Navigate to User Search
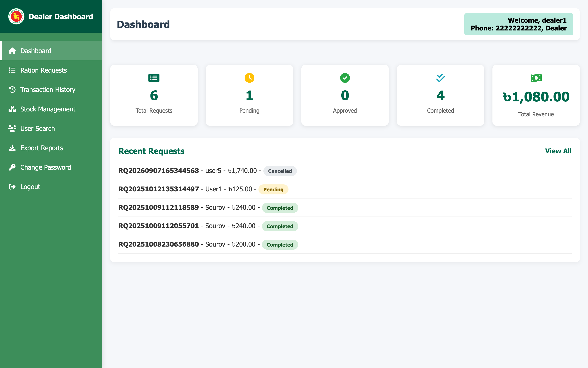This screenshot has height=368, width=588. [x=51, y=129]
